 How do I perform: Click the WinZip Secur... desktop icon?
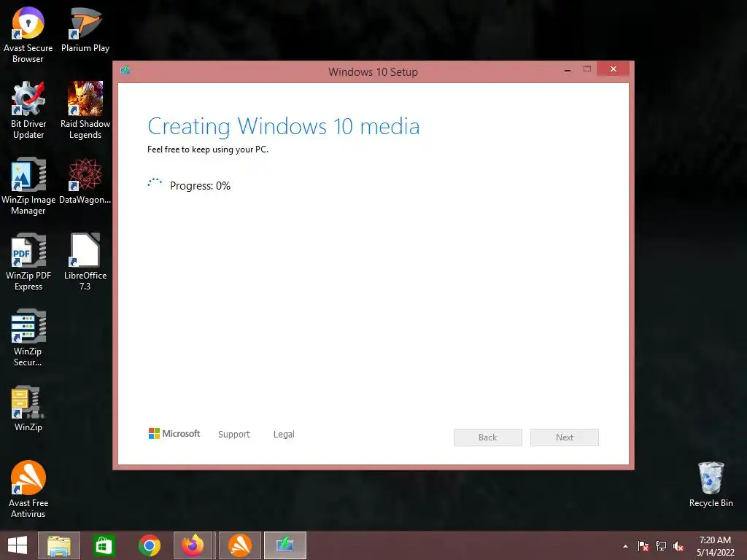point(28,338)
